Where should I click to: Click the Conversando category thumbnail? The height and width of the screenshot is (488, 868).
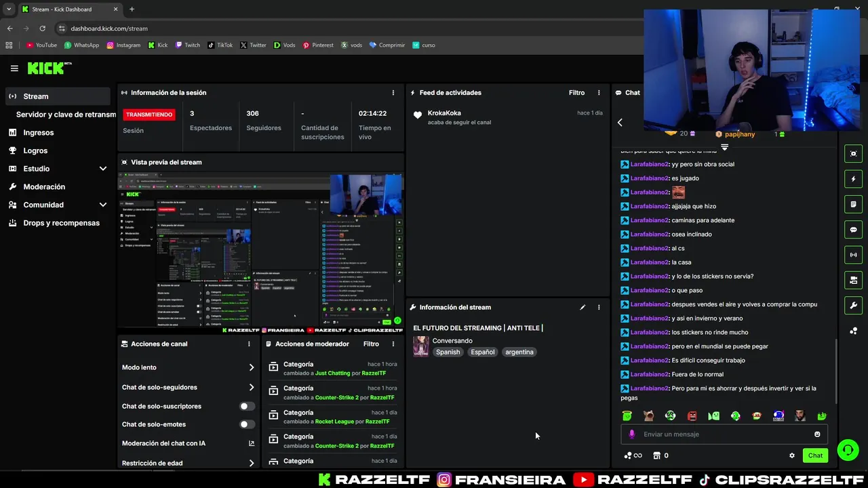point(421,346)
